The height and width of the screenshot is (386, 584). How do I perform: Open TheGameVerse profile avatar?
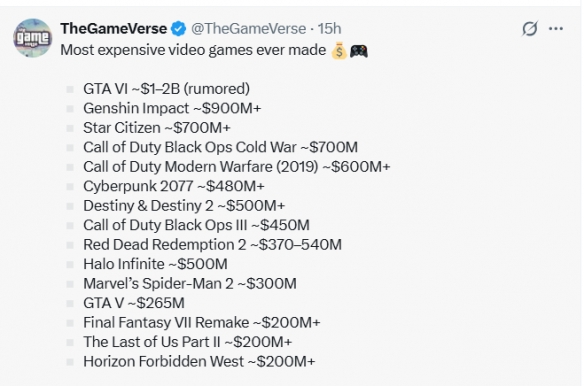(33, 38)
